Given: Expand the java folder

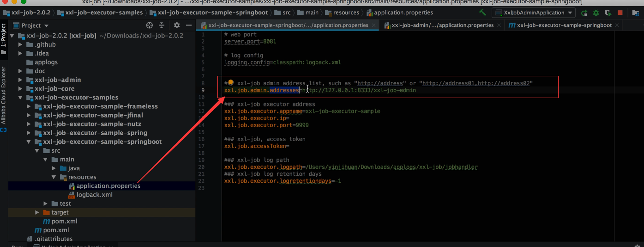Looking at the screenshot, I should (54, 168).
